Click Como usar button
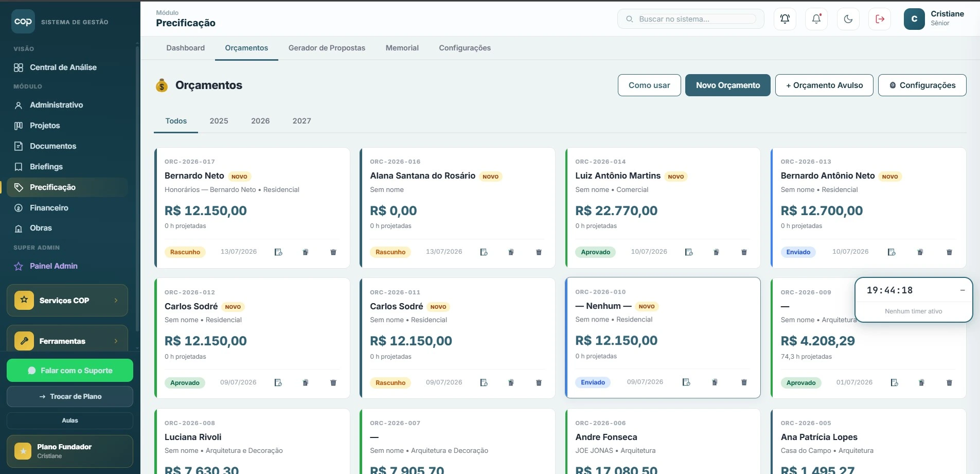The image size is (980, 474). click(649, 85)
